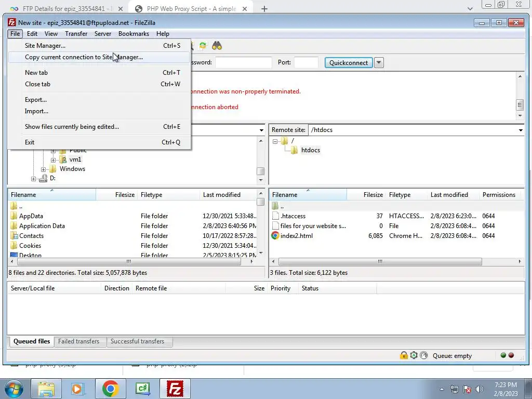Switch to PHP Web Proxy Script browser tab
The height and width of the screenshot is (399, 532).
[x=191, y=9]
